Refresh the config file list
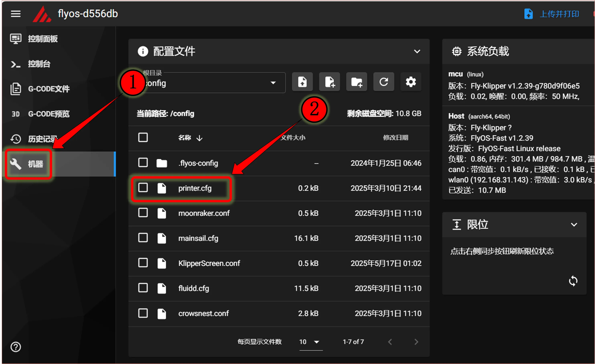The height and width of the screenshot is (364, 595). tap(384, 82)
